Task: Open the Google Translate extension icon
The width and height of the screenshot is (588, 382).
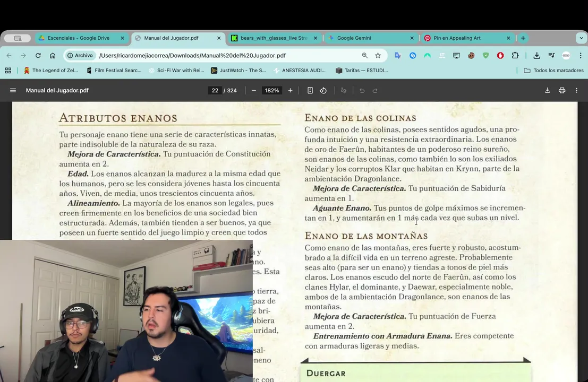Action: pyautogui.click(x=397, y=55)
